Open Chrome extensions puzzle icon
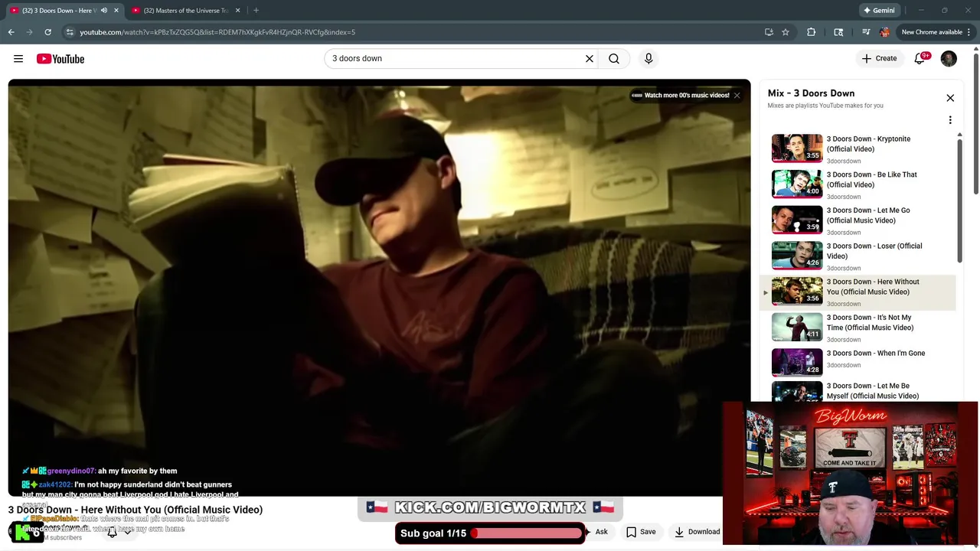The image size is (980, 551). [812, 32]
